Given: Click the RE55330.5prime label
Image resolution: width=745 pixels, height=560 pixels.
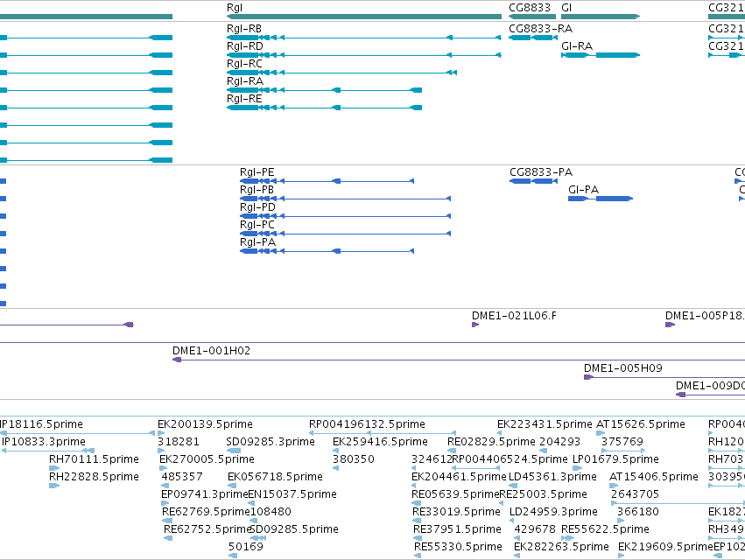Looking at the screenshot, I should [x=458, y=547].
